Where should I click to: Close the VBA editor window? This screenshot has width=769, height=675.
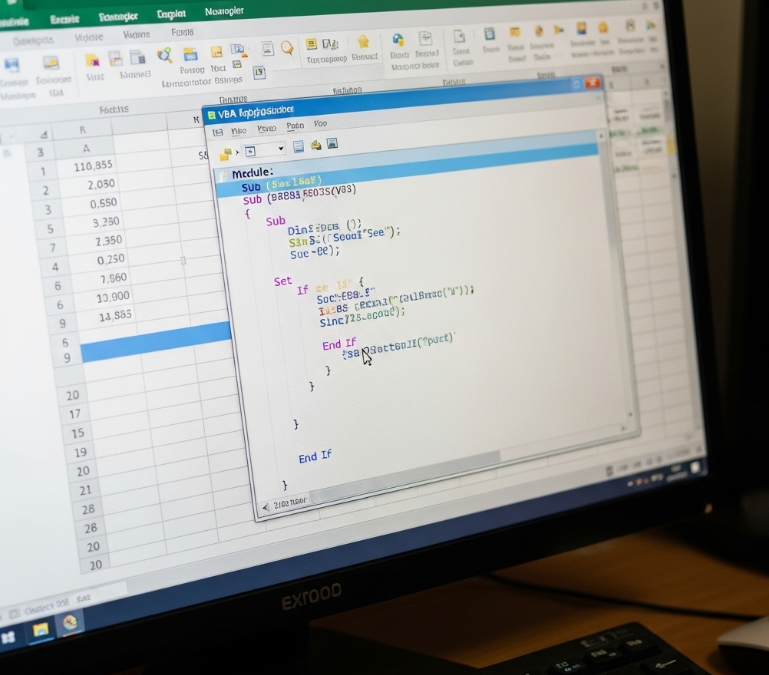pos(593,83)
